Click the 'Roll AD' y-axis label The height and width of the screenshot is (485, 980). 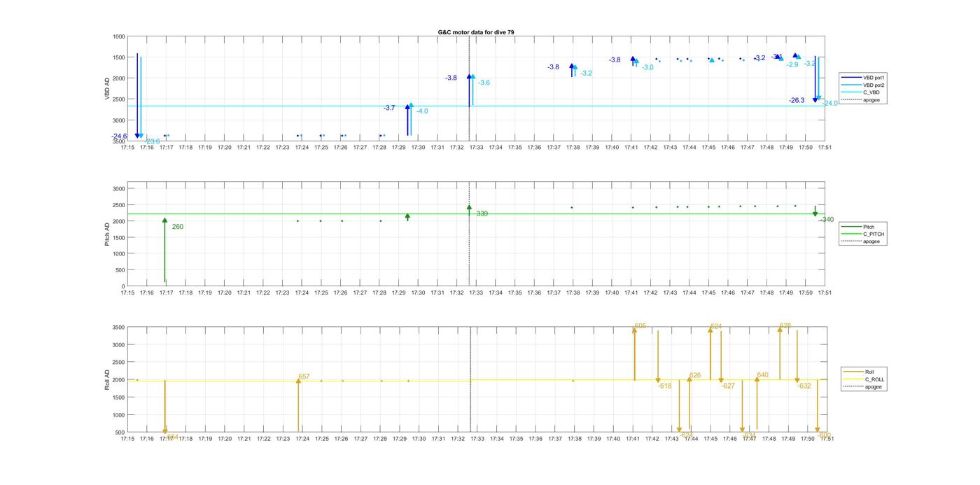click(107, 380)
